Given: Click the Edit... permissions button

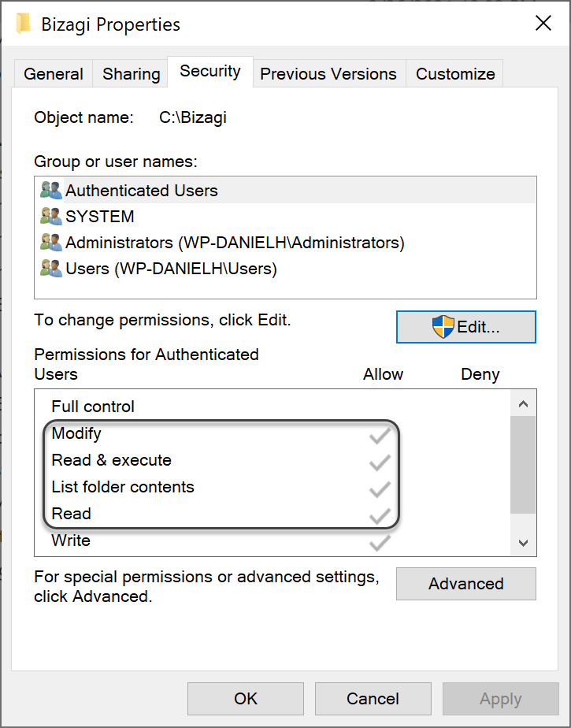Looking at the screenshot, I should [x=466, y=327].
